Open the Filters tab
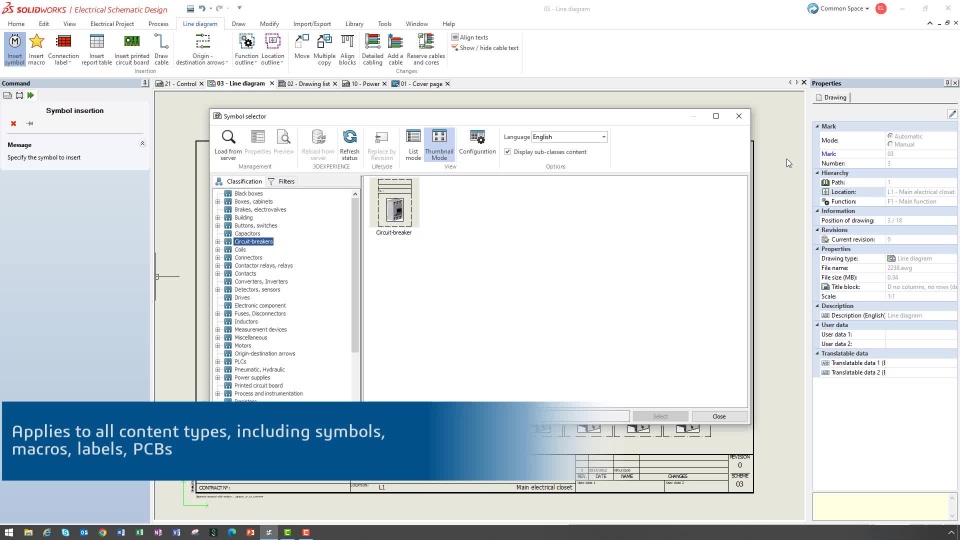 pyautogui.click(x=282, y=181)
